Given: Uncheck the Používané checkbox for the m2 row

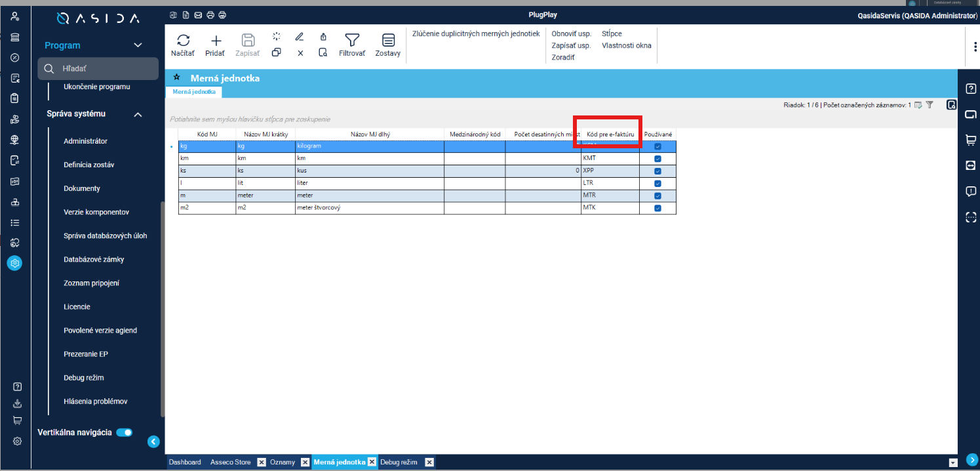Looking at the screenshot, I should (657, 208).
